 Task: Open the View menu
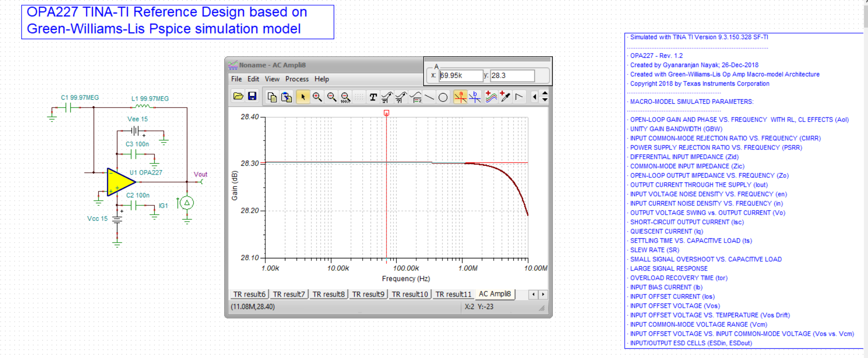(x=272, y=79)
